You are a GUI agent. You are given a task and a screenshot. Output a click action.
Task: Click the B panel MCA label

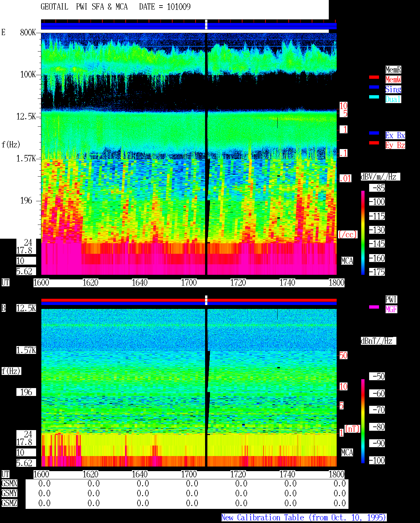(347, 453)
